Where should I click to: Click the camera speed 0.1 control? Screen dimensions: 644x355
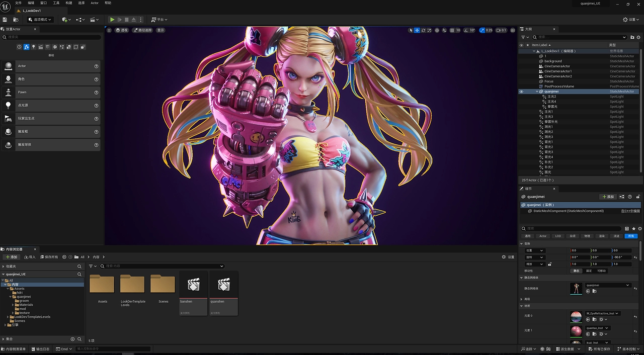point(502,30)
